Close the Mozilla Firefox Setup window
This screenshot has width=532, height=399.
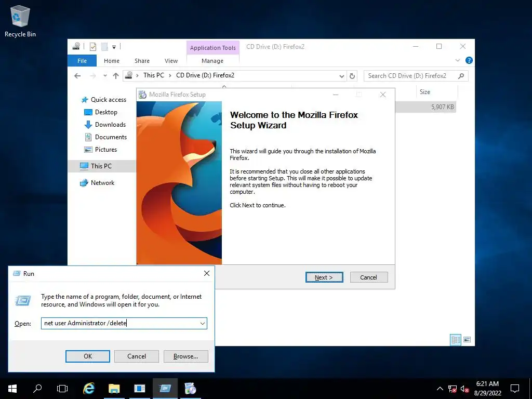tap(383, 95)
